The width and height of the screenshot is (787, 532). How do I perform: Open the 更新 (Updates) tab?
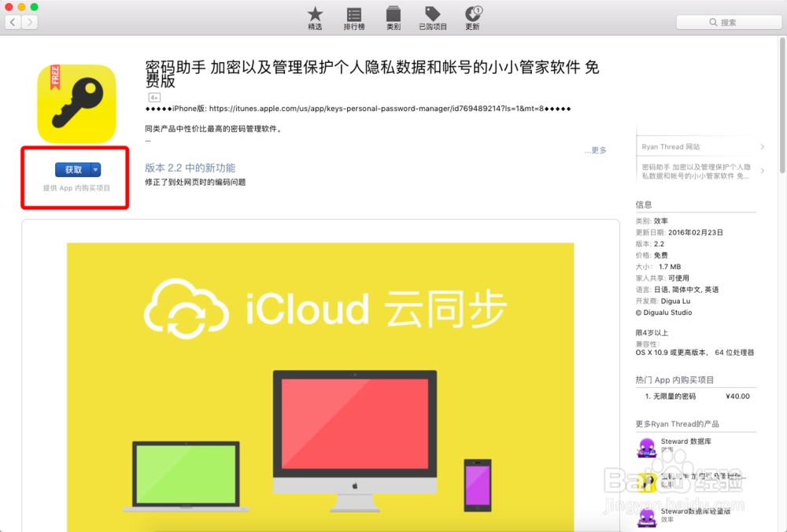point(472,19)
